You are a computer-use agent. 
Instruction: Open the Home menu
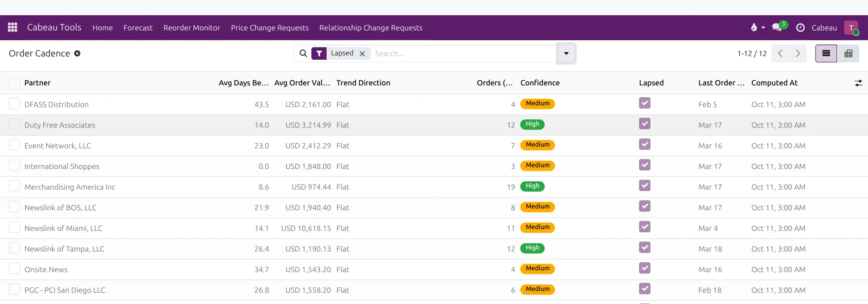pos(102,28)
